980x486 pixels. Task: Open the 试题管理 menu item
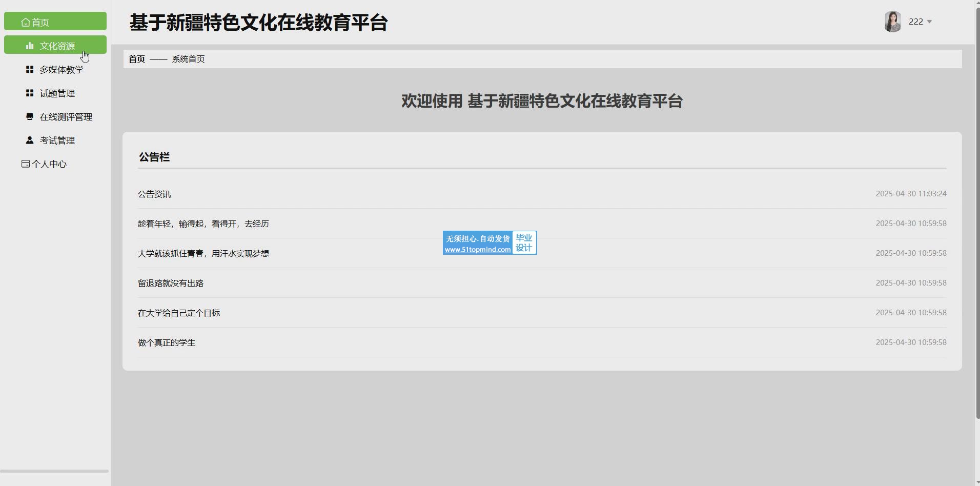tap(57, 93)
